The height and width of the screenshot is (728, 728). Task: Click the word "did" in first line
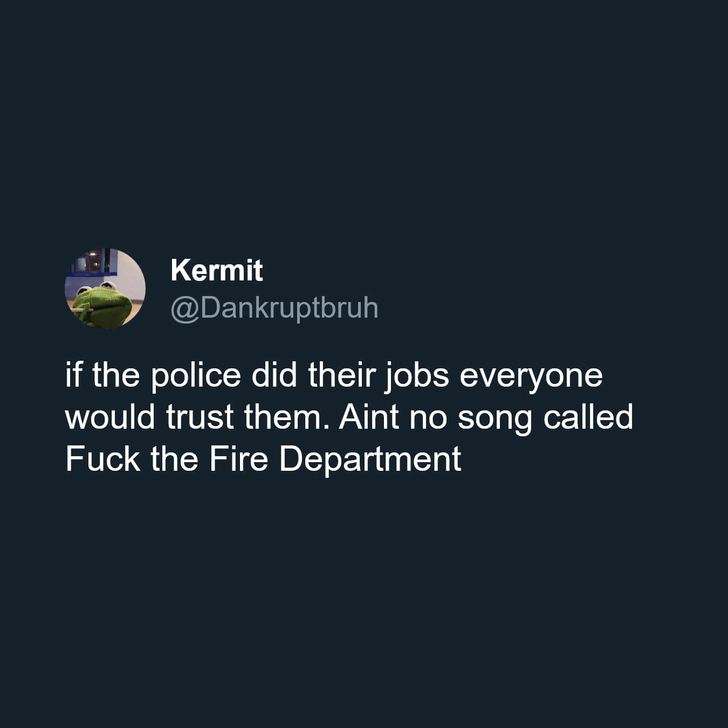coord(274,375)
